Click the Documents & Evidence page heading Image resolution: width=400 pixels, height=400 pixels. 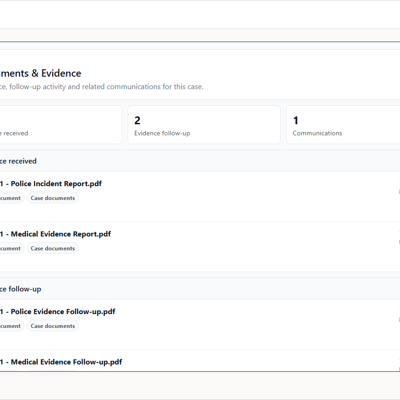click(41, 73)
